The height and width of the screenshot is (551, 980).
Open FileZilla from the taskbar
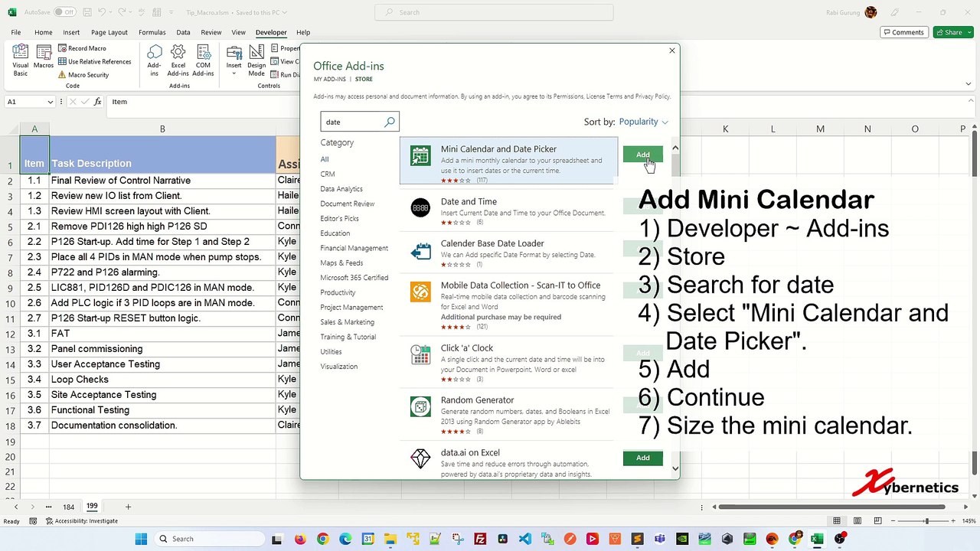480,539
